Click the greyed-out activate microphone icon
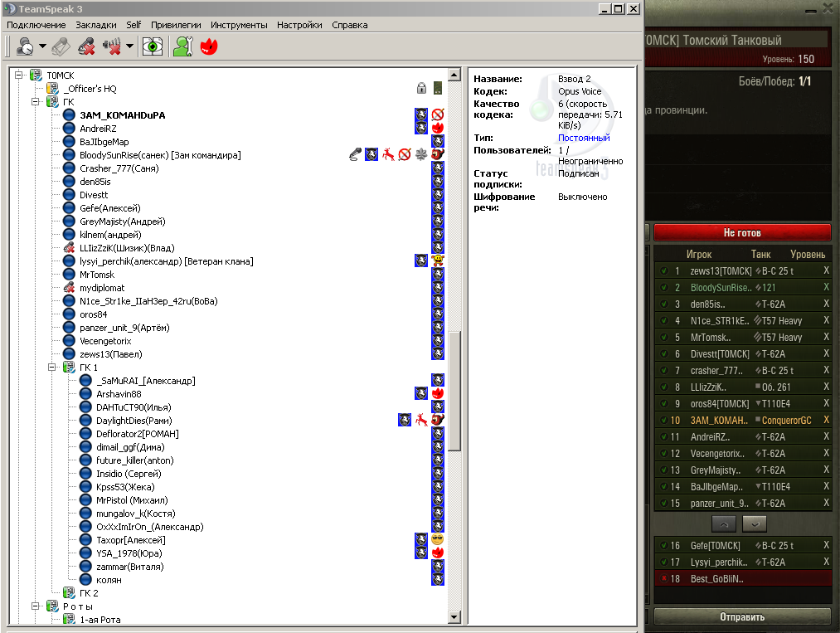This screenshot has width=840, height=633. [61, 46]
